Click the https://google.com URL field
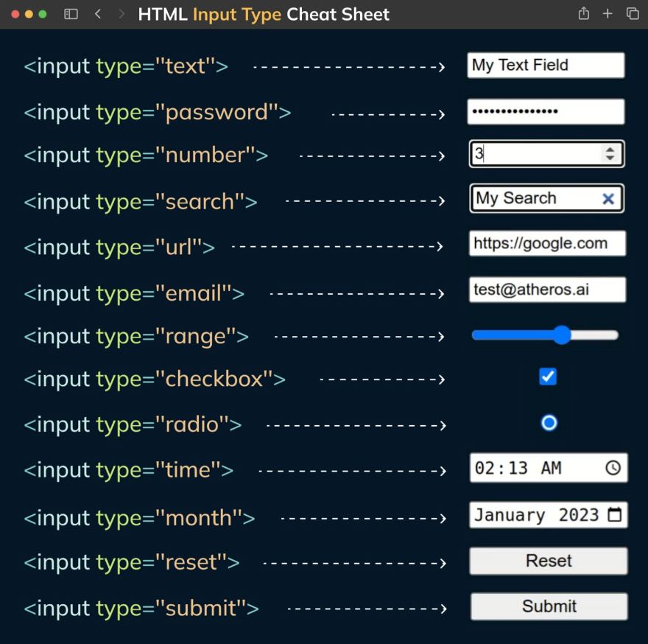This screenshot has height=644, width=648. pyautogui.click(x=546, y=244)
